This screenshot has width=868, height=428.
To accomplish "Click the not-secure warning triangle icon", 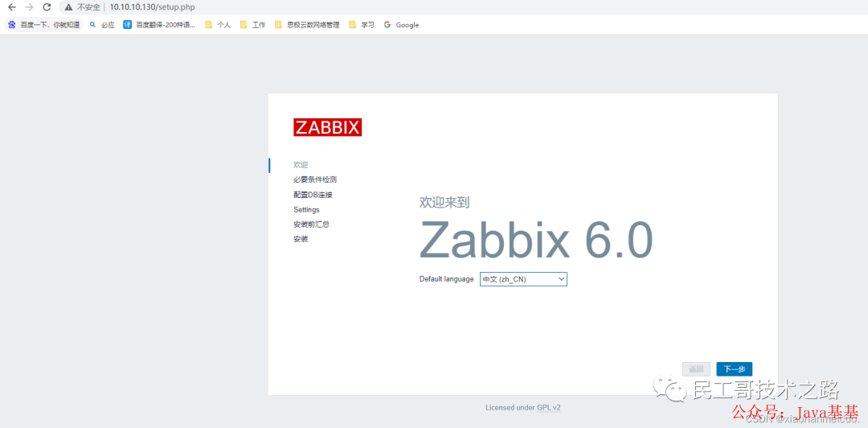I will click(x=68, y=7).
